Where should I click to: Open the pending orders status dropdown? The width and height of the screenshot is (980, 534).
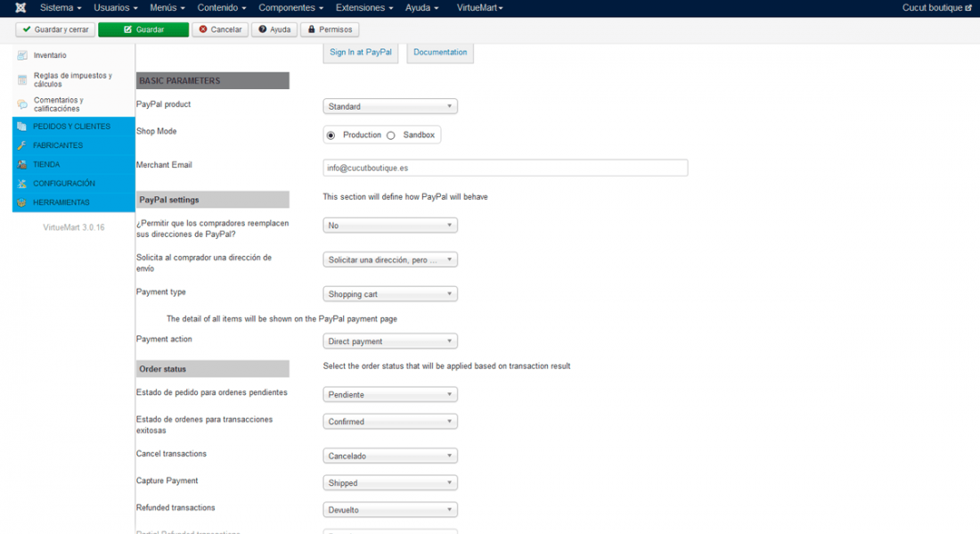[x=390, y=395]
